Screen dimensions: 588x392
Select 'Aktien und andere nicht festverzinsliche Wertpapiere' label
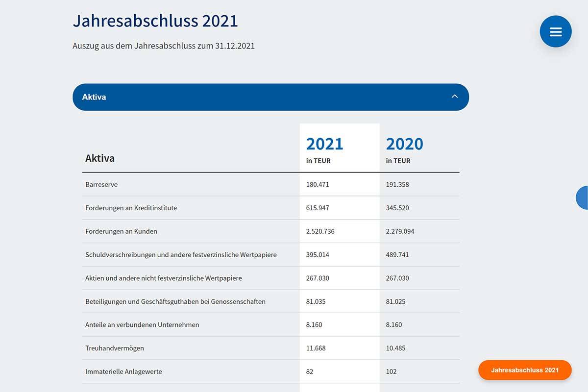pos(164,278)
